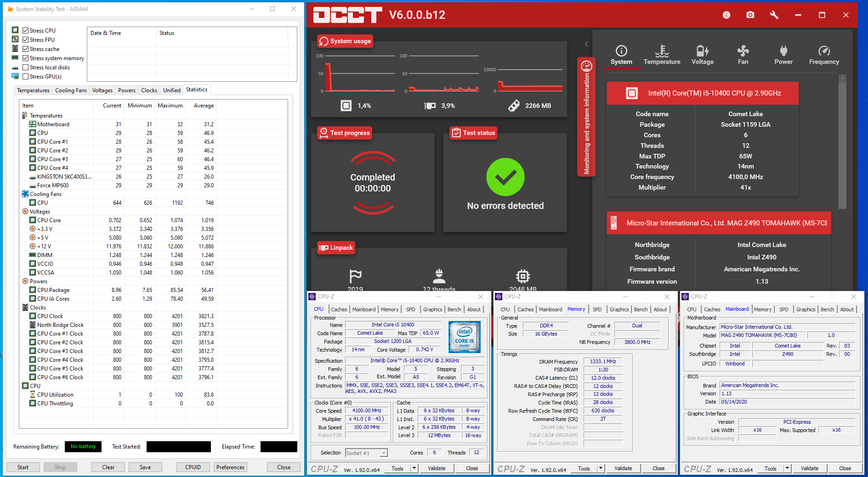868x477 pixels.
Task: Show OCCT Temperature monitoring icon
Action: 662,51
